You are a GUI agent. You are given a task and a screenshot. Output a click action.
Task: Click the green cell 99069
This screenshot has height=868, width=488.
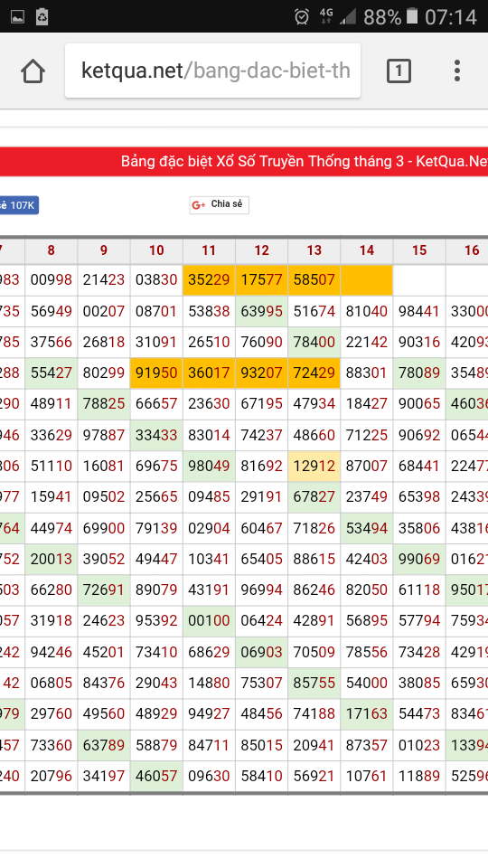pyautogui.click(x=418, y=559)
